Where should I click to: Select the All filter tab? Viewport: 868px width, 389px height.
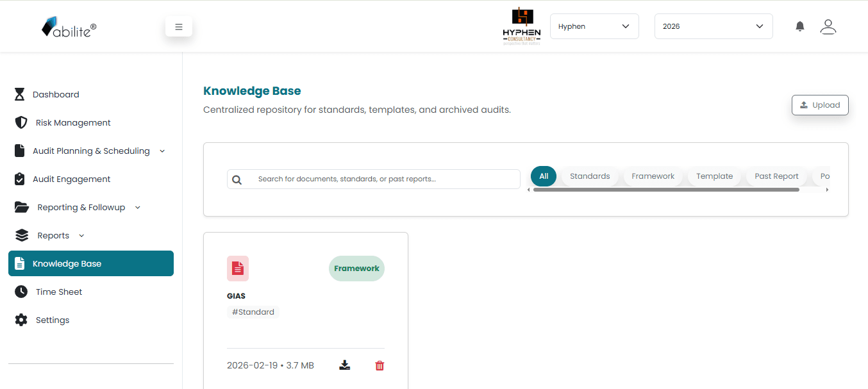tap(544, 176)
